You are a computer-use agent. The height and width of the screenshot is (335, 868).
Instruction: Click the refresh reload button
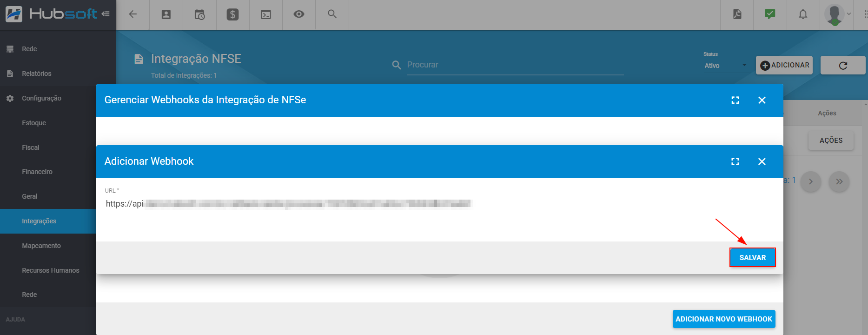click(843, 65)
